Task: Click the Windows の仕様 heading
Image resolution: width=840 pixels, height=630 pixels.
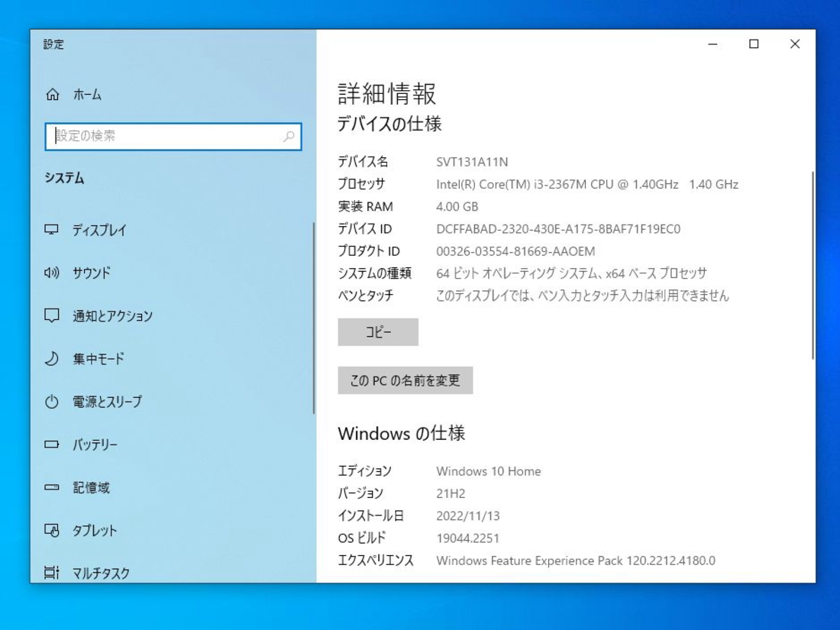Action: [401, 433]
